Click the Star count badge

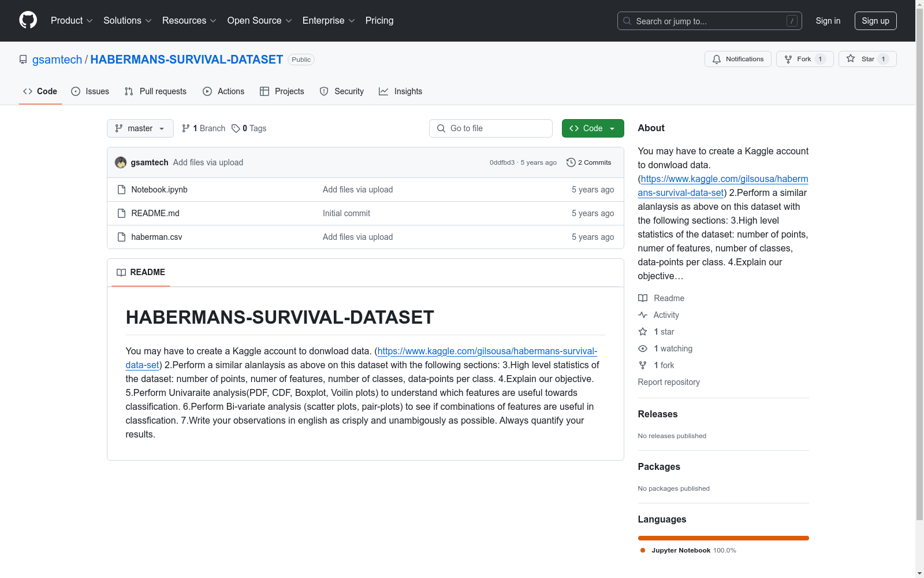click(883, 59)
